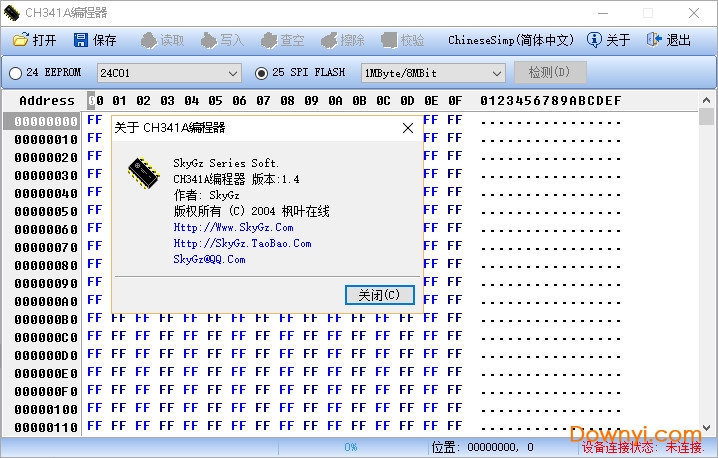Expand the 24C01 chip model dropdown
Viewport: 718px width, 458px height.
233,73
